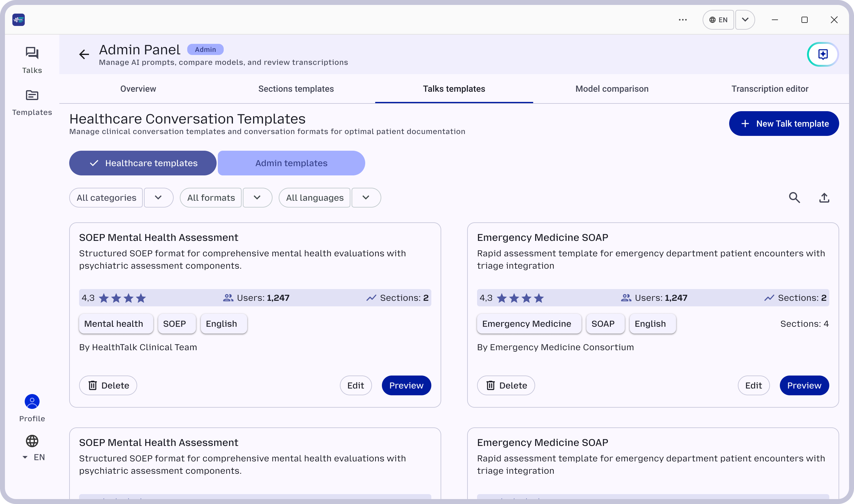Expand the All formats dropdown arrow

[x=257, y=198]
